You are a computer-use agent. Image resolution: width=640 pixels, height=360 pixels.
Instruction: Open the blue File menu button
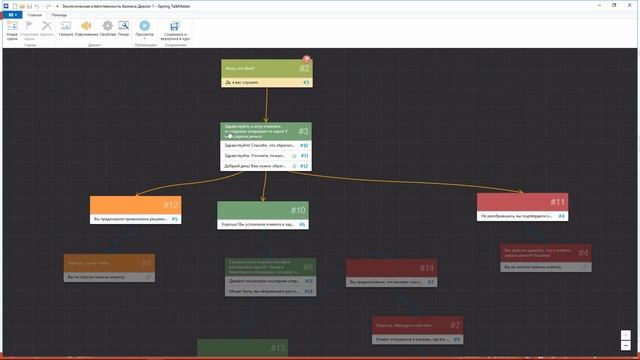pyautogui.click(x=12, y=15)
